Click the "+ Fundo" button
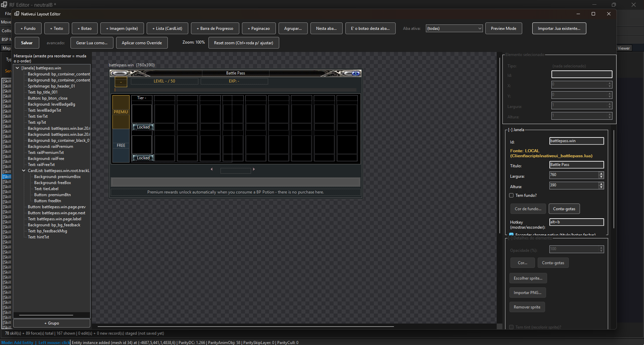This screenshot has width=644, height=345. click(28, 28)
